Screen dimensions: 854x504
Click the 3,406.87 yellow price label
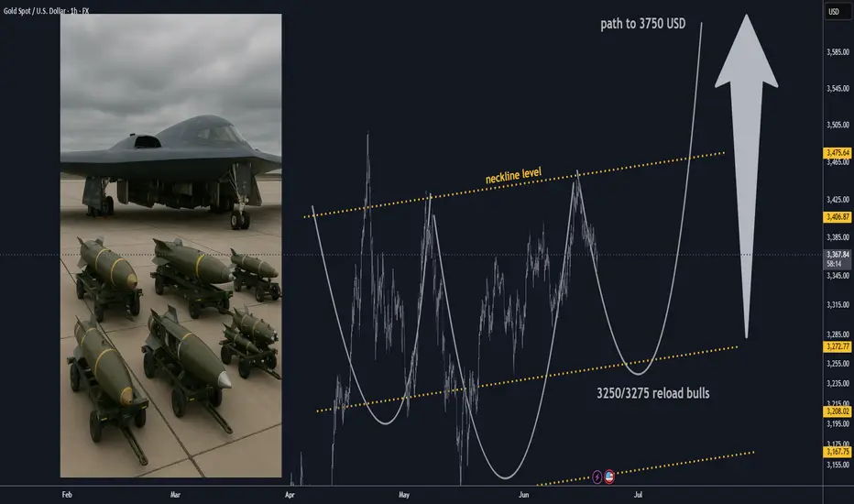tap(838, 217)
